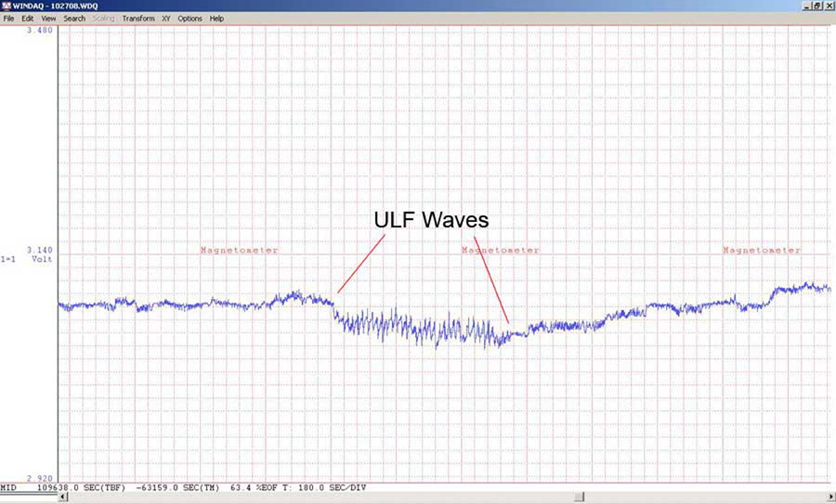Click the 1=1 channel label

click(8, 259)
